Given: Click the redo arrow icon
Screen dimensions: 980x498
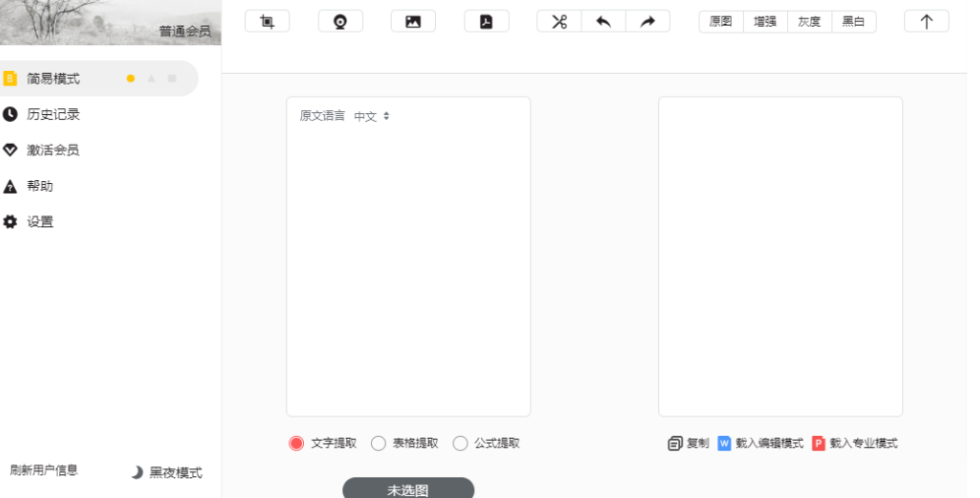Looking at the screenshot, I should [647, 22].
